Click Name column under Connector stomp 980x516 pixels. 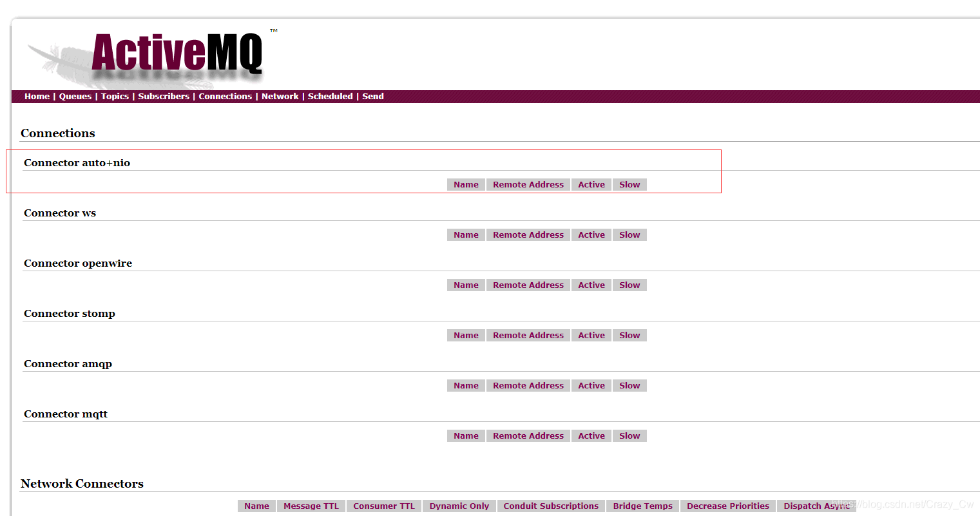466,335
